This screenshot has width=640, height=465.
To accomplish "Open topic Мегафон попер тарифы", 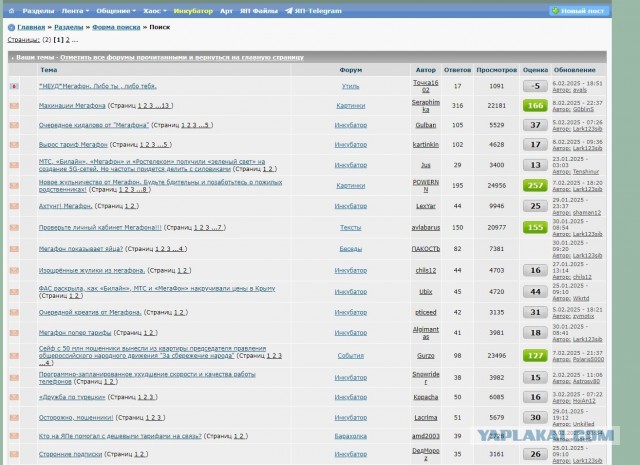I will pyautogui.click(x=75, y=333).
